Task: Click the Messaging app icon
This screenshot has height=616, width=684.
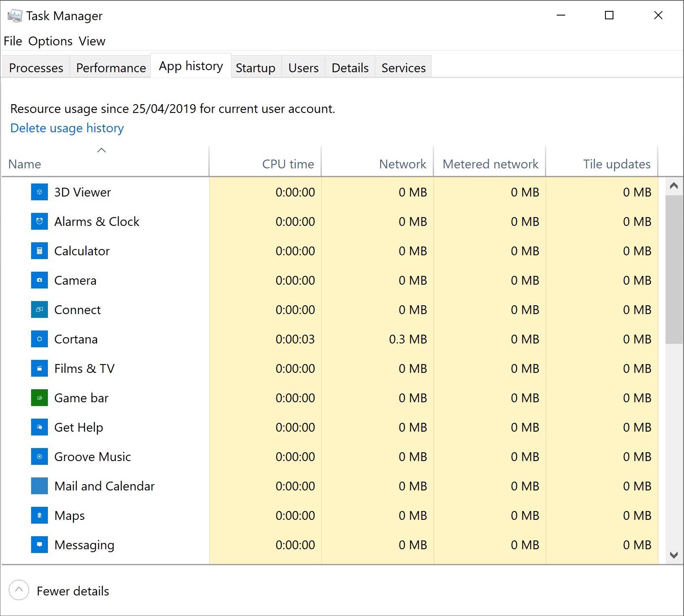Action: click(x=39, y=545)
